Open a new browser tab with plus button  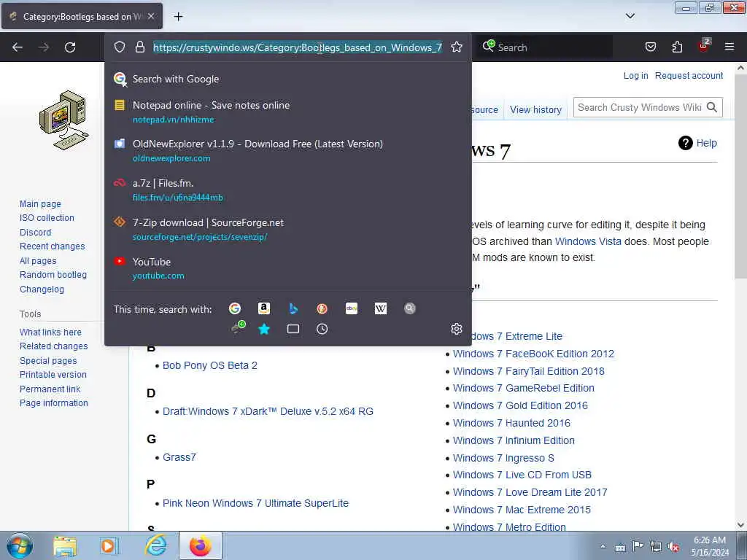tap(178, 17)
